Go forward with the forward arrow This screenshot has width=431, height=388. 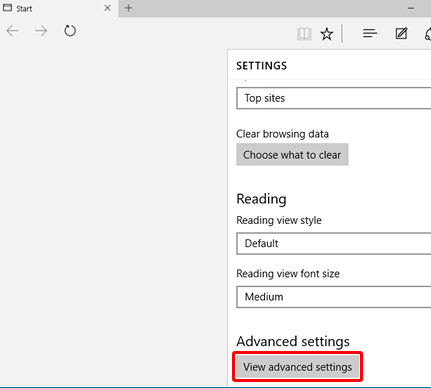[41, 31]
